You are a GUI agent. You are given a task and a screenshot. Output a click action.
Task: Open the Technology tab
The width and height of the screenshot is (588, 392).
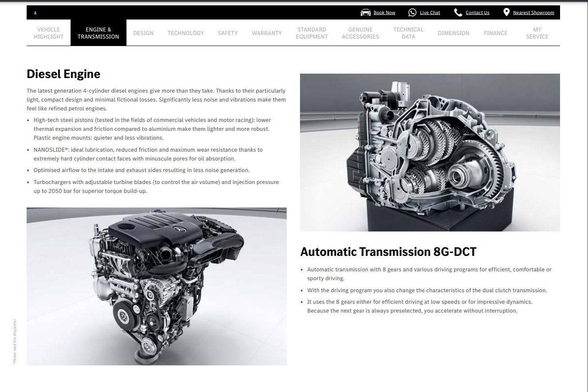point(185,33)
